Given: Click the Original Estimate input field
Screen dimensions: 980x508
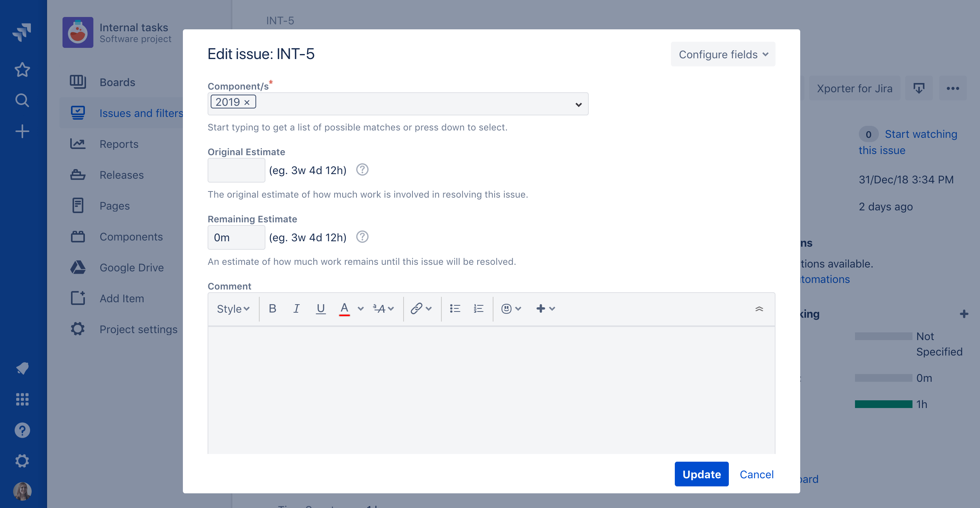Looking at the screenshot, I should 236,170.
